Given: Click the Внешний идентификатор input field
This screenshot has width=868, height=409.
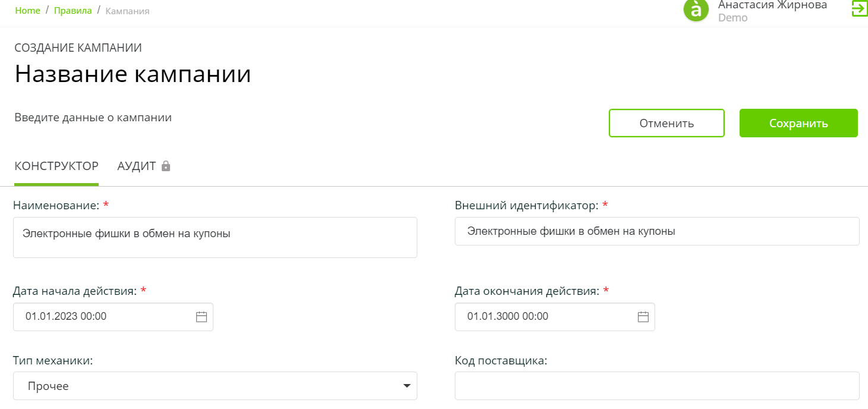Looking at the screenshot, I should click(657, 231).
